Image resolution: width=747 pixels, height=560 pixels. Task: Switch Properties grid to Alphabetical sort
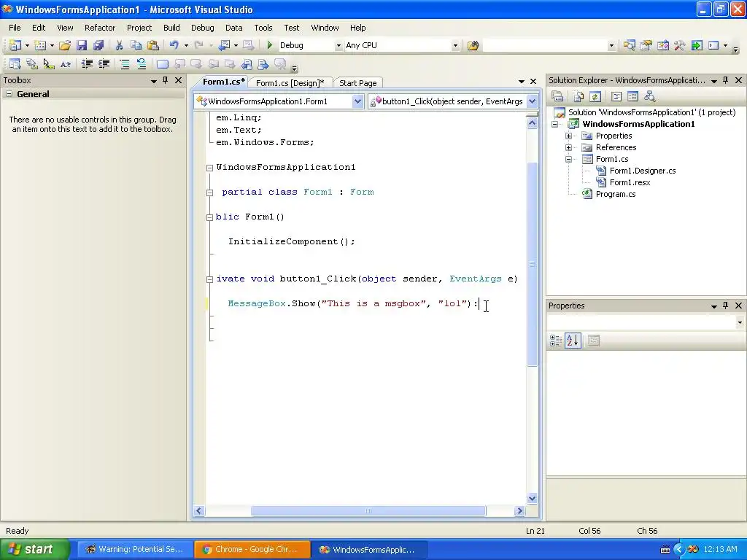point(573,341)
